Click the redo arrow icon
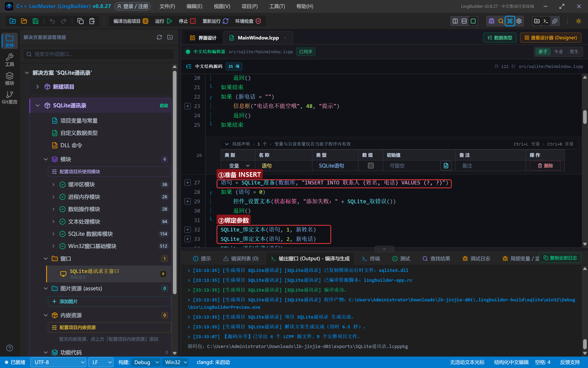Screen dimensions: 588x368 (x=64, y=21)
